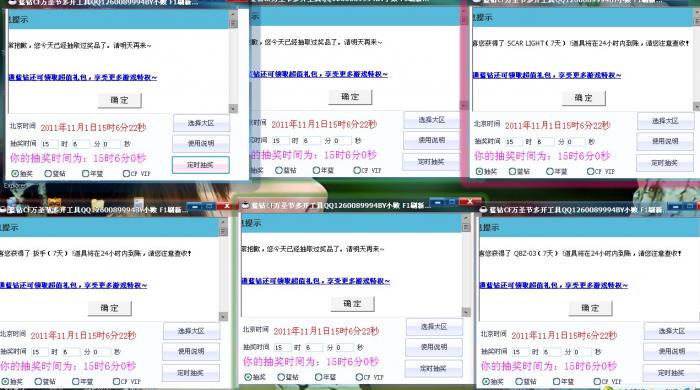Click the minute field in the 扳手 prize window
Image resolution: width=700 pixels, height=390 pixels.
(x=71, y=352)
